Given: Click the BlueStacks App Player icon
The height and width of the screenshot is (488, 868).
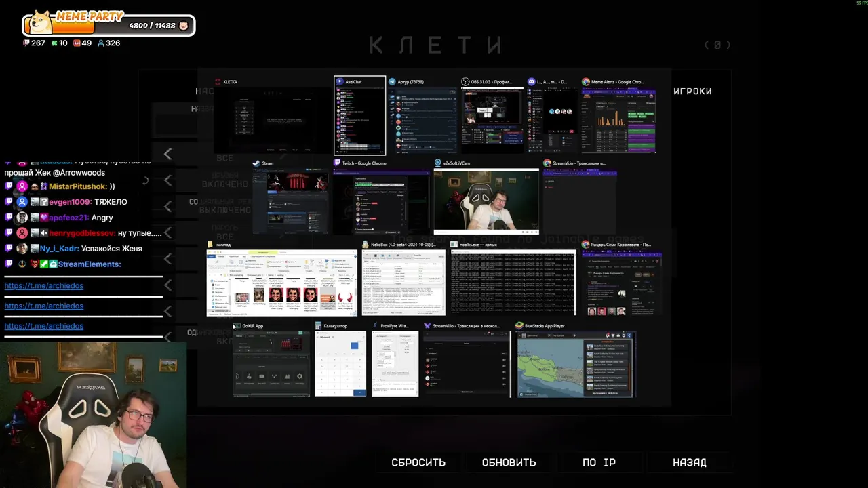Looking at the screenshot, I should 519,326.
